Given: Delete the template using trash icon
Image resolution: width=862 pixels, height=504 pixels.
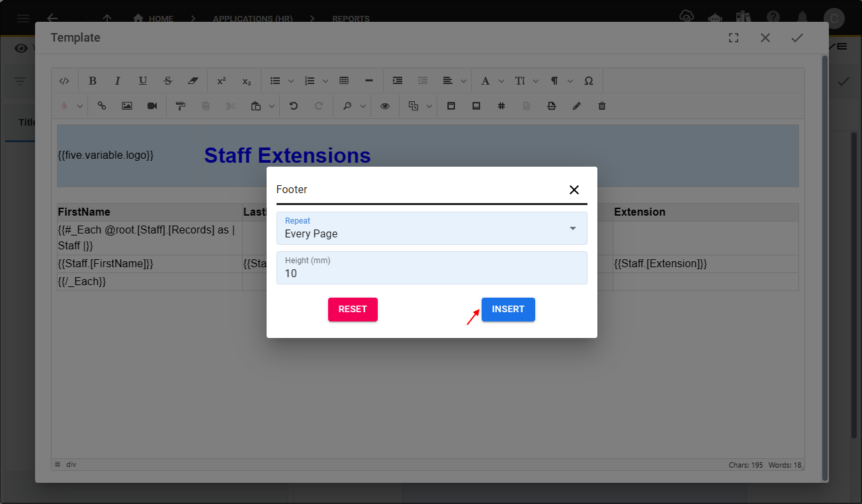Looking at the screenshot, I should tap(601, 106).
